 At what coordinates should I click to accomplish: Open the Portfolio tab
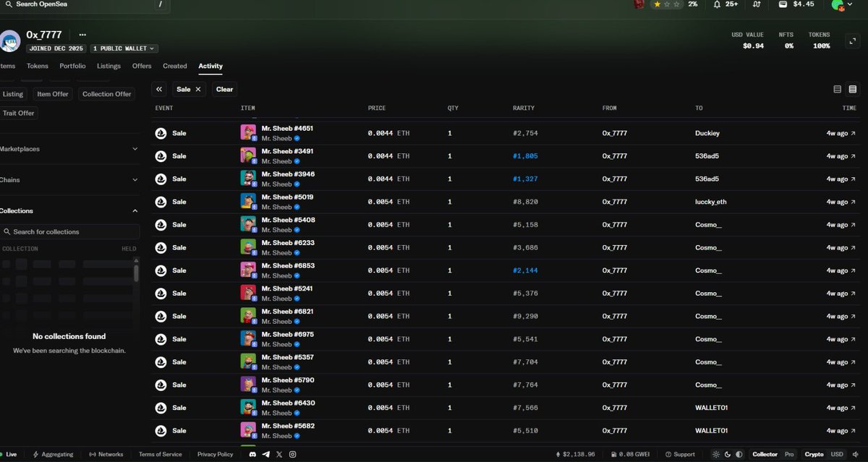click(72, 66)
